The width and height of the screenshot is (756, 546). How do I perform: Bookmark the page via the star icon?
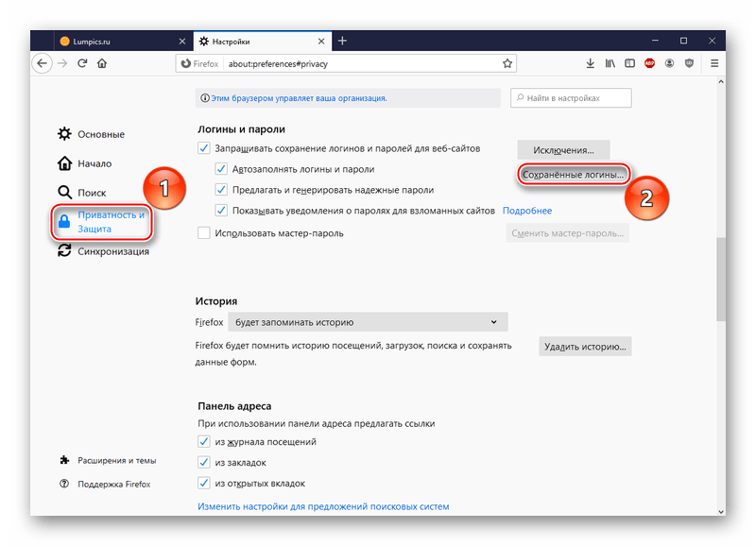click(508, 64)
